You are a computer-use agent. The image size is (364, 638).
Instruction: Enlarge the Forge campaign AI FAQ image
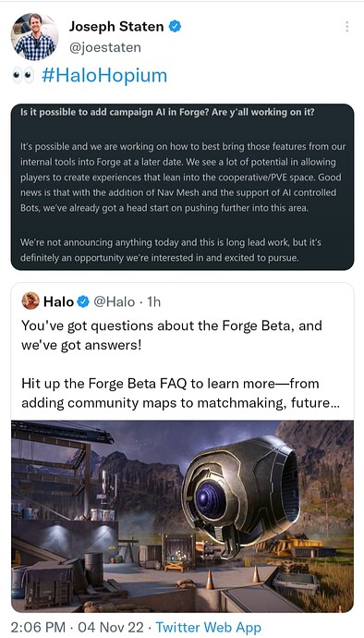pos(182,187)
